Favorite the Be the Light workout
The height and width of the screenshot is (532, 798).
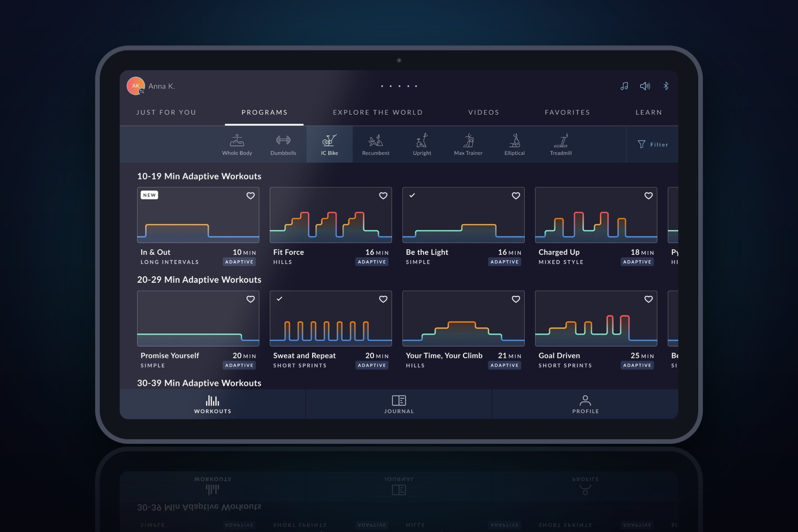coord(516,195)
